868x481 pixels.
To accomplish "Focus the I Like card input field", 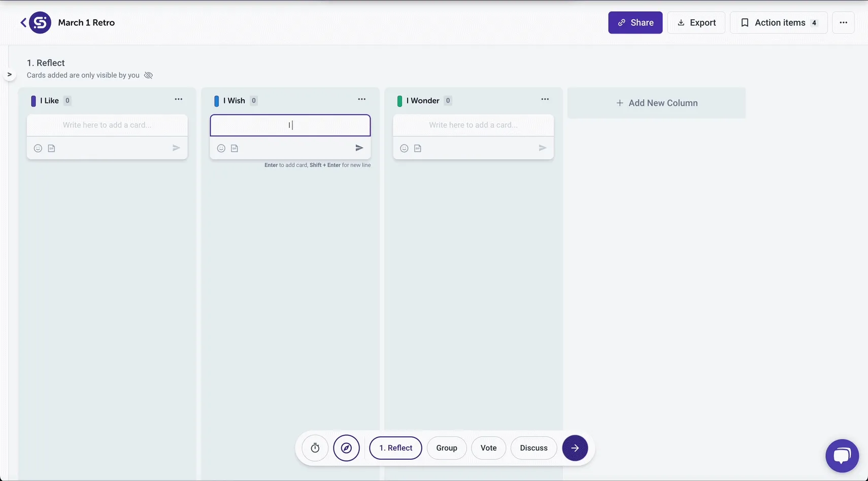I will (x=107, y=125).
